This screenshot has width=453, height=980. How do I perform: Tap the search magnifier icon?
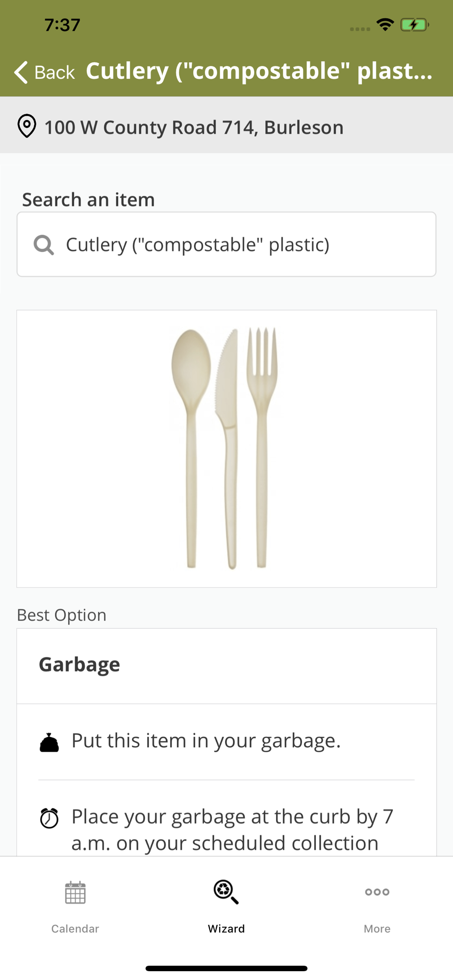tap(44, 245)
